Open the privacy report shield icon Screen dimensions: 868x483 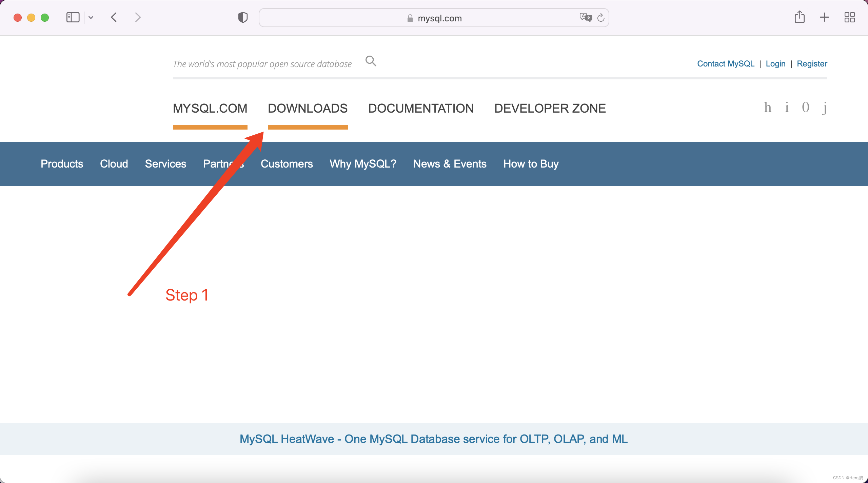tap(243, 17)
